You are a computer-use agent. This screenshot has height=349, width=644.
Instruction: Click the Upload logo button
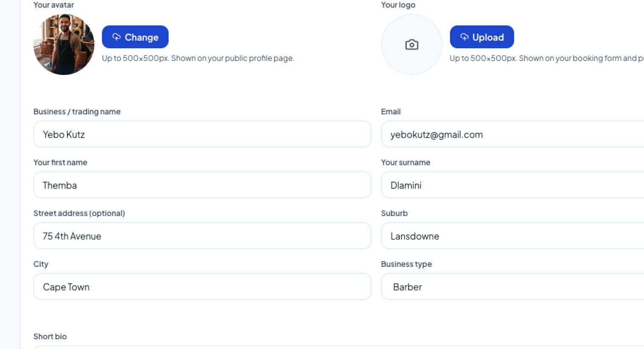482,37
